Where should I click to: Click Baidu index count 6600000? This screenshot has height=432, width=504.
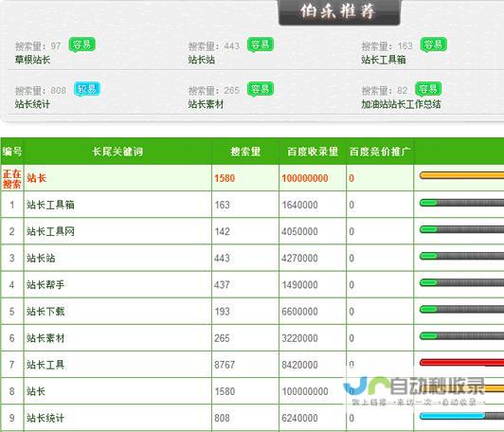tap(300, 312)
